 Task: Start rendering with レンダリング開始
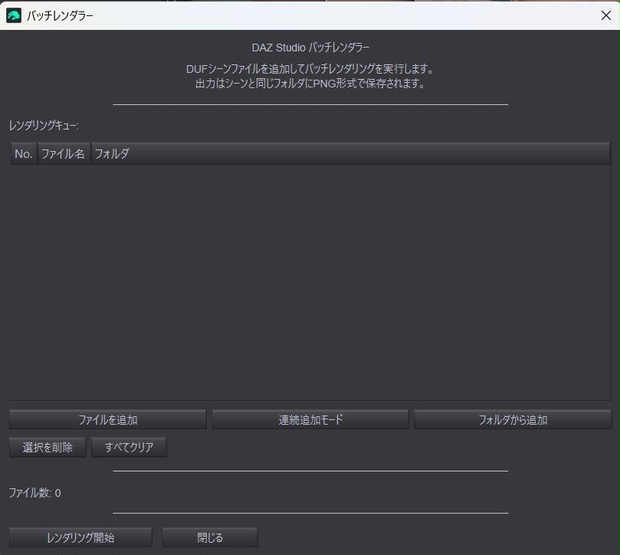(80, 537)
